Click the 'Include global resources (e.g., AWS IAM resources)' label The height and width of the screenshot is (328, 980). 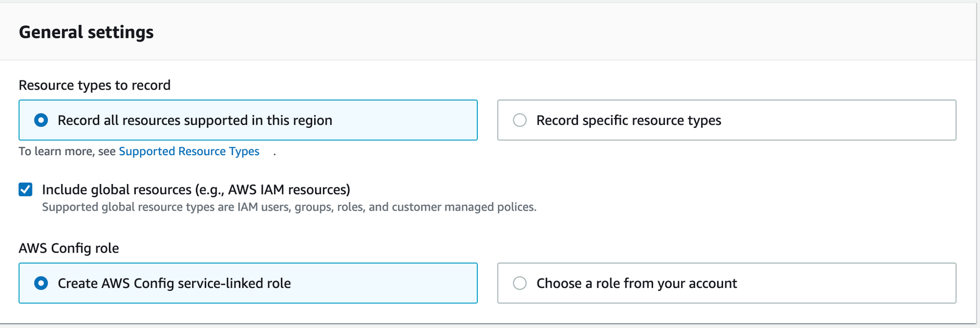coord(196,189)
